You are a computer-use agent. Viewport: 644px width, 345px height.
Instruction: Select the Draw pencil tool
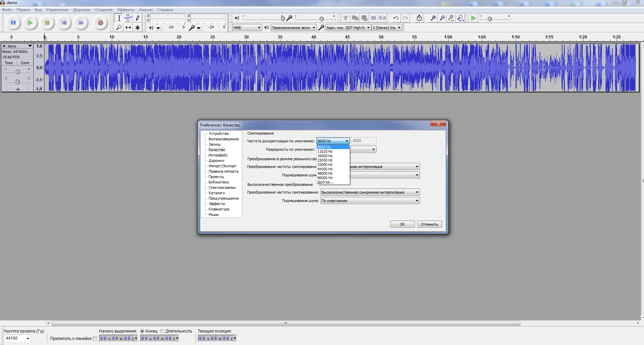tap(137, 18)
